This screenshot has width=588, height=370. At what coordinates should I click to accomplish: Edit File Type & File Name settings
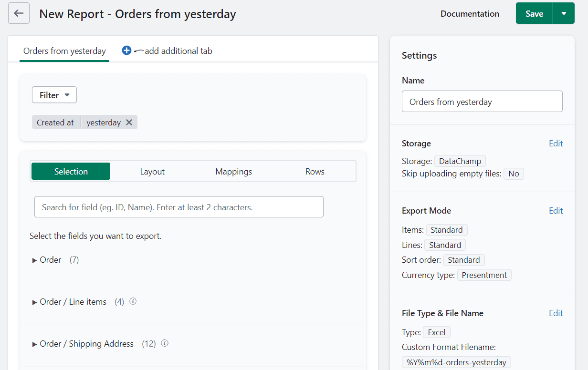(556, 313)
